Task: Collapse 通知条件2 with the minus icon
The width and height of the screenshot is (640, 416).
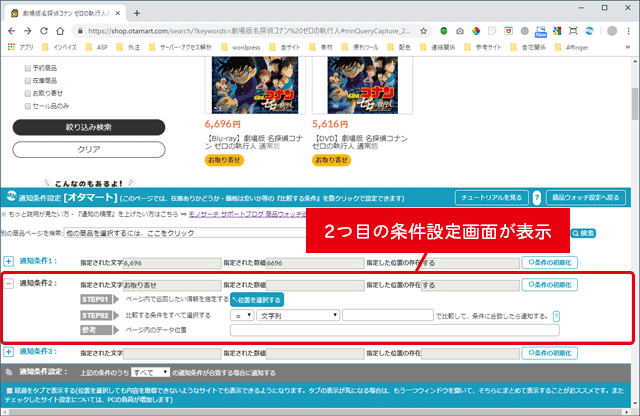Action: (x=9, y=283)
